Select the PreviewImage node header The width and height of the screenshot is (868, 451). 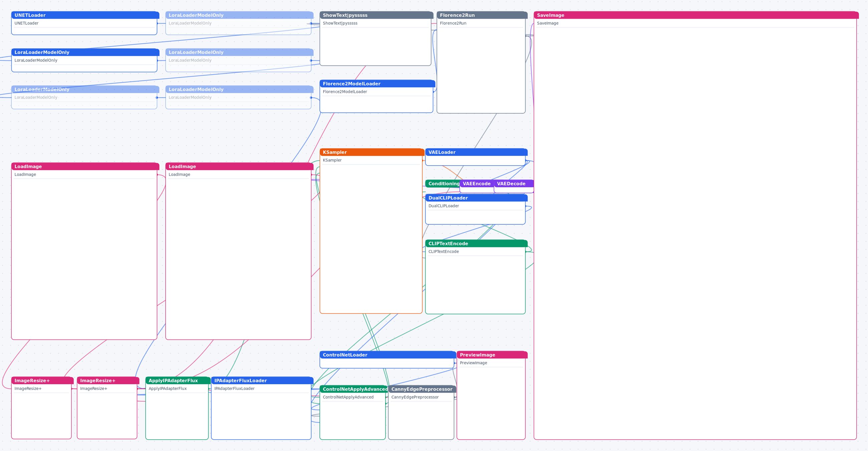[x=492, y=355]
